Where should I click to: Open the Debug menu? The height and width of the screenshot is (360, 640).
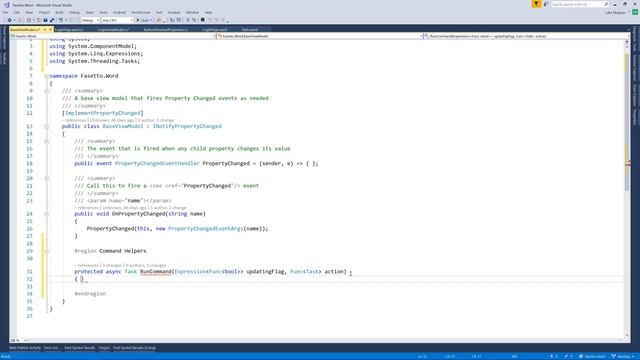tap(74, 13)
